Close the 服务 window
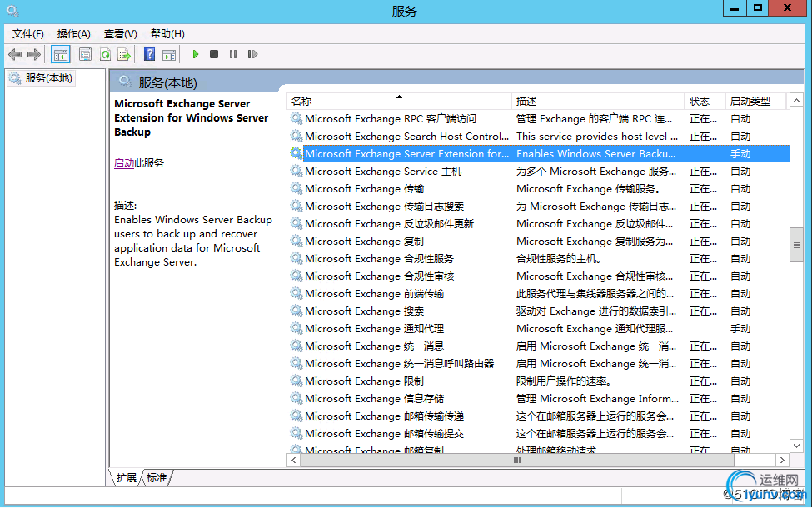Screen dimensions: 812x508 [787, 8]
